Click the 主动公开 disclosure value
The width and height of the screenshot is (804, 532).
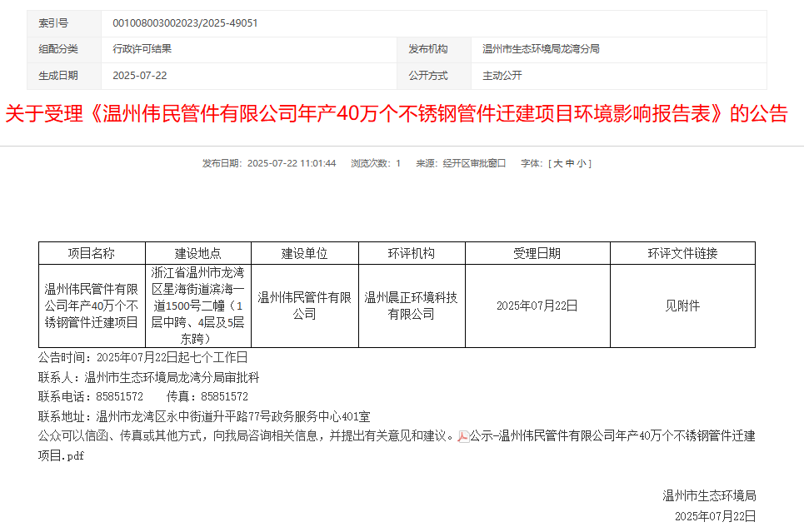tap(502, 76)
